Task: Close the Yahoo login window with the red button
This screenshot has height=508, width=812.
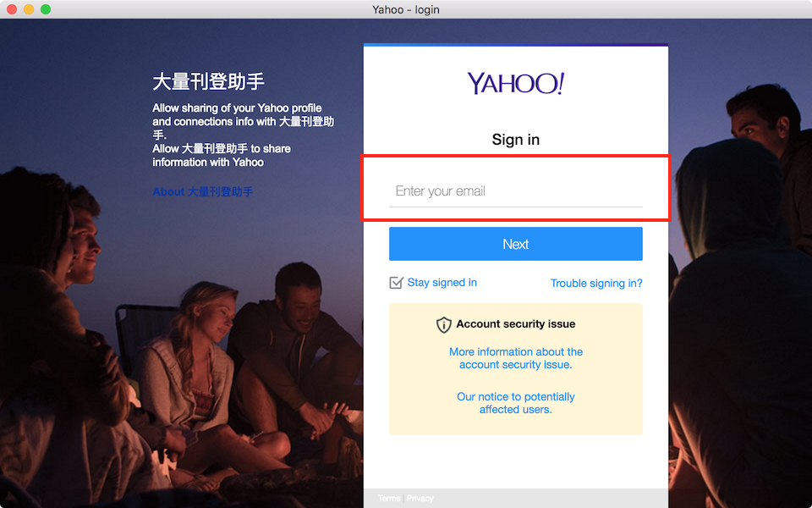Action: point(12,9)
